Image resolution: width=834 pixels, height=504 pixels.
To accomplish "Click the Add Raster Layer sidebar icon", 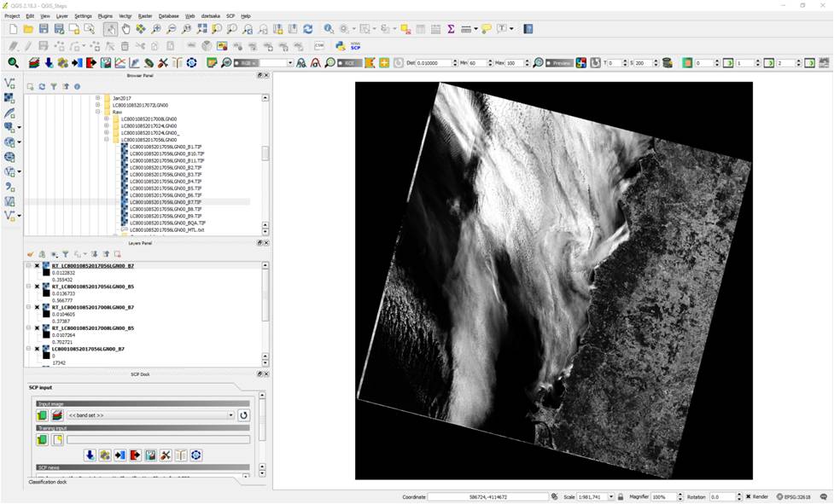I will (10, 98).
